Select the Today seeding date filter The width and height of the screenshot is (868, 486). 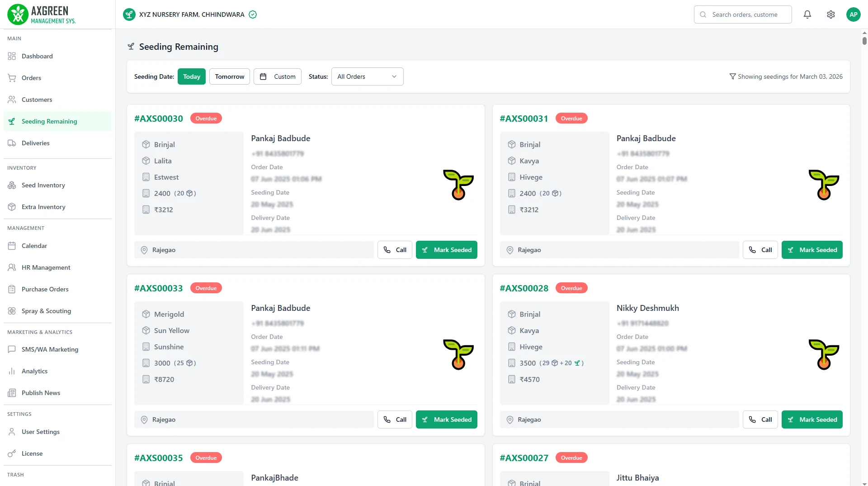[x=191, y=76]
